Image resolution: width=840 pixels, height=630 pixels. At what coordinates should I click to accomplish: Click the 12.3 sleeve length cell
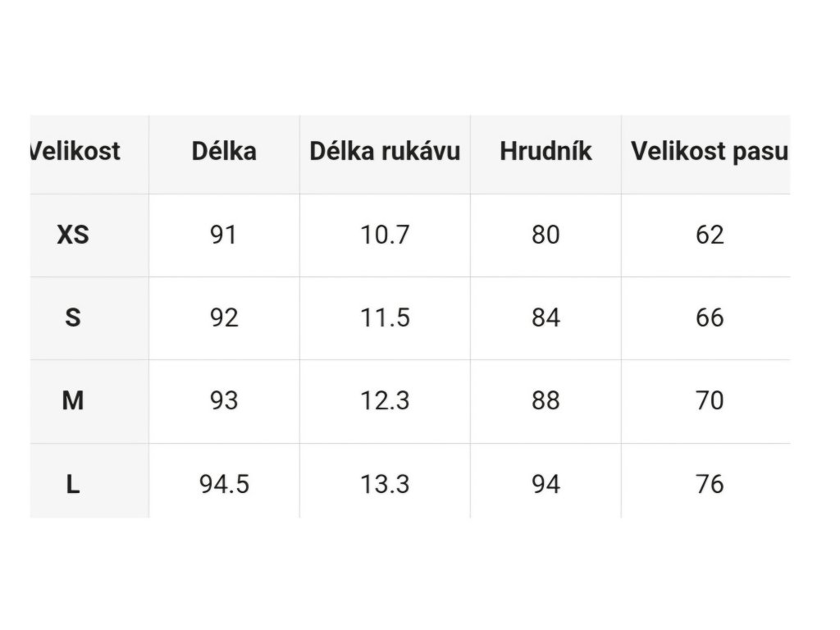[x=385, y=400]
